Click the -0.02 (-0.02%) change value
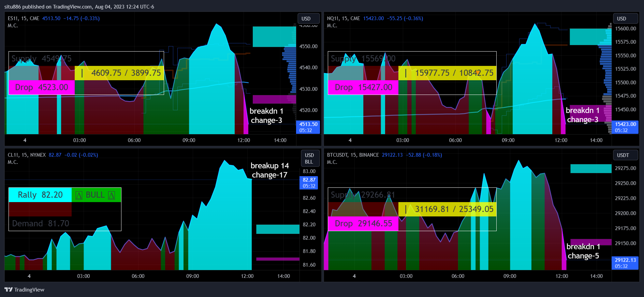 (x=81, y=155)
